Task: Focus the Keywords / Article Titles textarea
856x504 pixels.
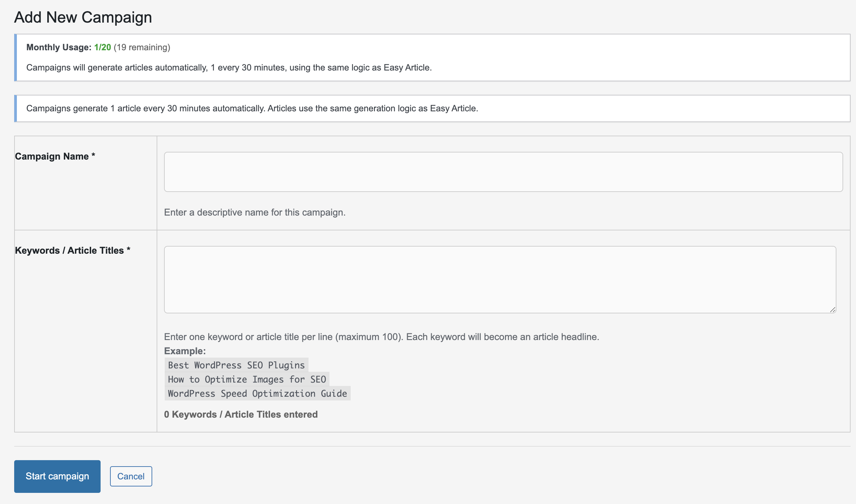Action: (x=500, y=279)
